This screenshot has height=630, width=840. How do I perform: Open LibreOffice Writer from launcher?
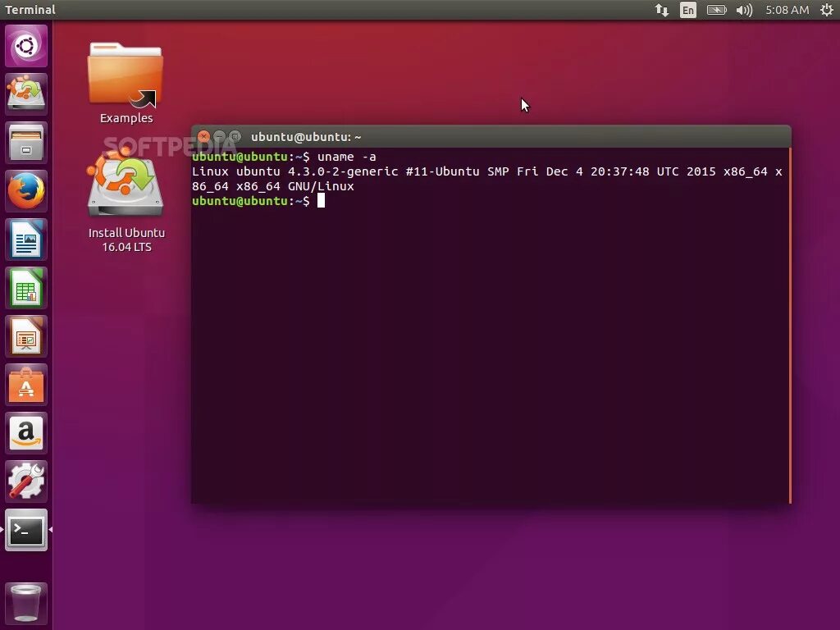click(25, 240)
